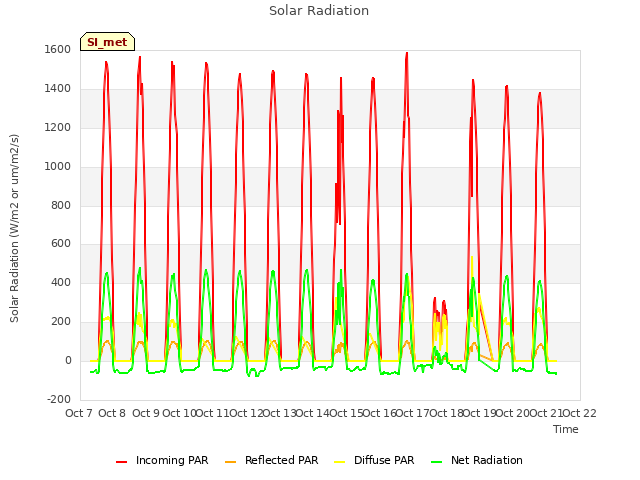Viewport: 640px width, 480px height.
Task: Click the Oct 9 x-axis tick label
Action: tap(146, 413)
